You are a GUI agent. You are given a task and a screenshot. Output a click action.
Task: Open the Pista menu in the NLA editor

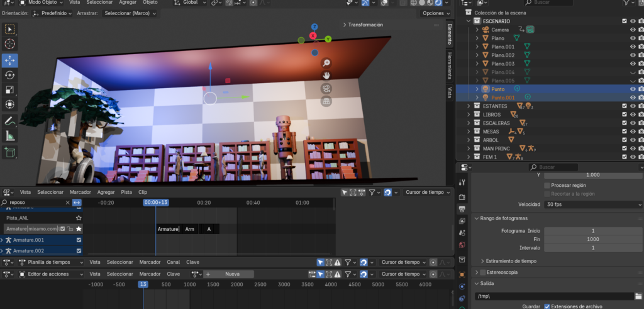126,192
